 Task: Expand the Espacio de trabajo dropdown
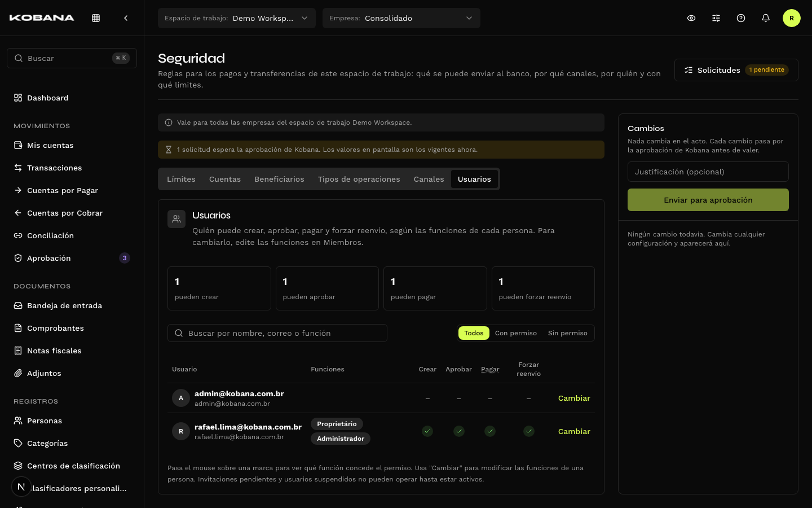[237, 18]
